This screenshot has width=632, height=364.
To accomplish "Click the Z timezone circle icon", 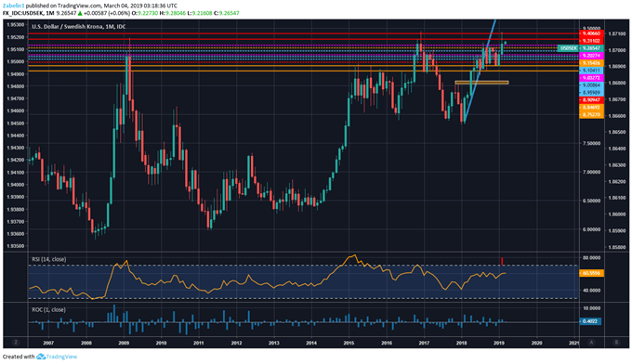I will point(16,343).
